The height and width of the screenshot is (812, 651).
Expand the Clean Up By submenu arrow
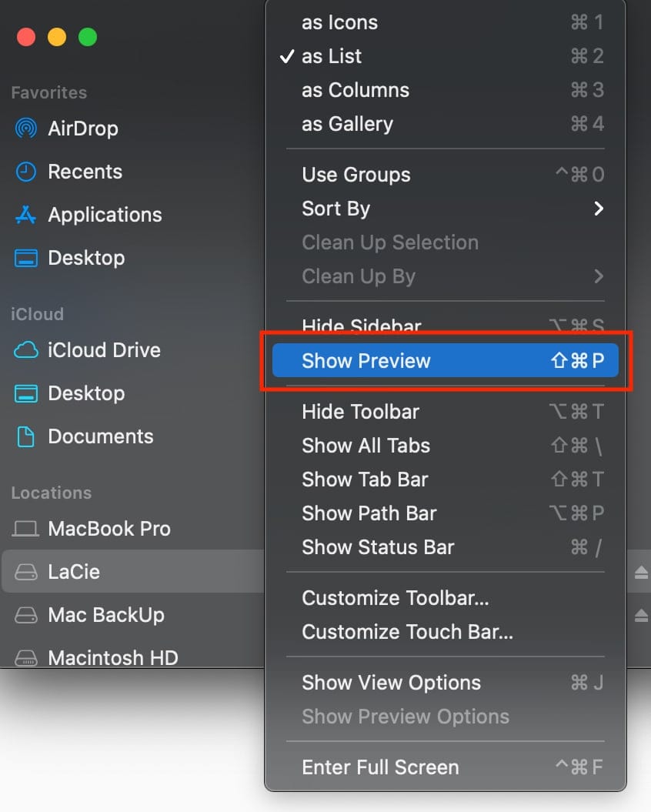click(598, 276)
